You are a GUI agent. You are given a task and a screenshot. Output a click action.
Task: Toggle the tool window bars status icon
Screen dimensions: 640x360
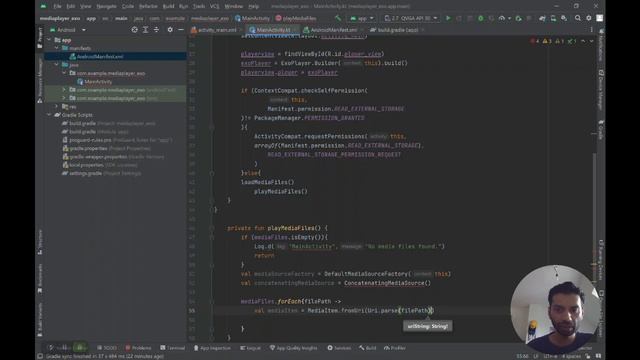click(40, 356)
